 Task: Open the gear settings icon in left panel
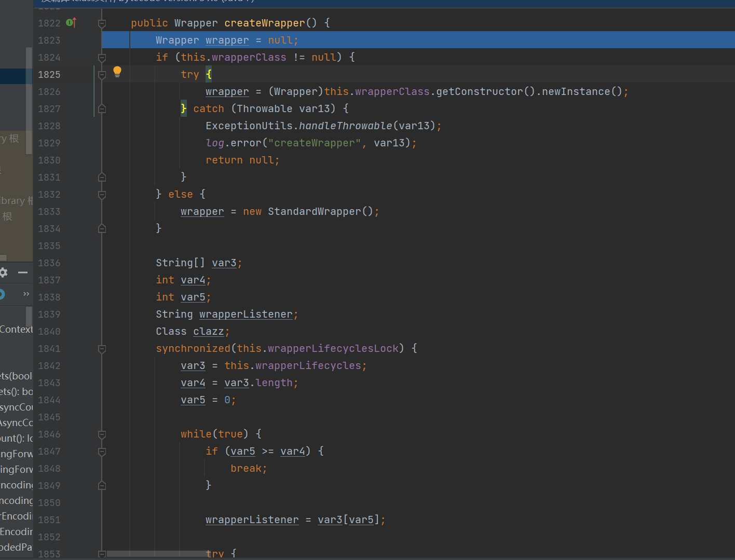pos(3,272)
